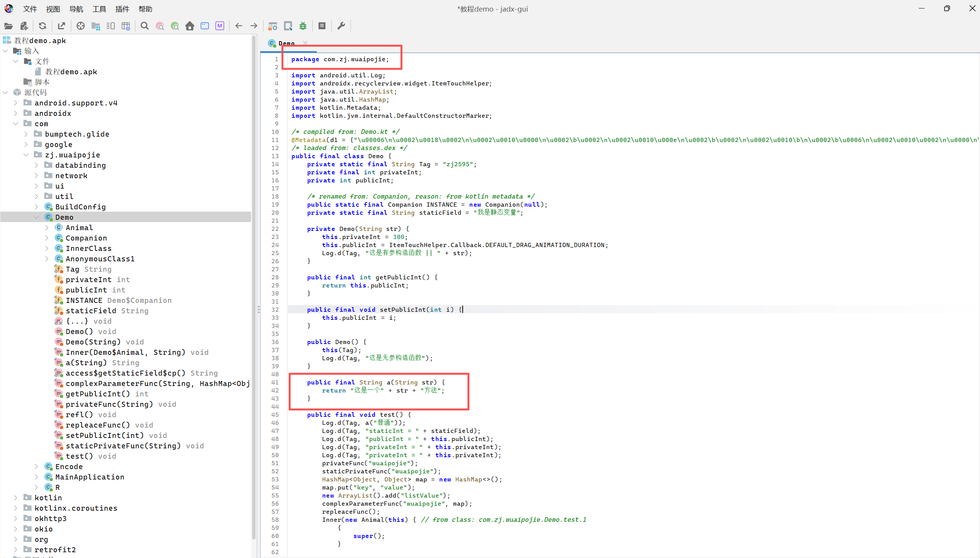Toggle sync with editor crosshair button
This screenshot has width=980, height=558.
pyautogui.click(x=80, y=26)
